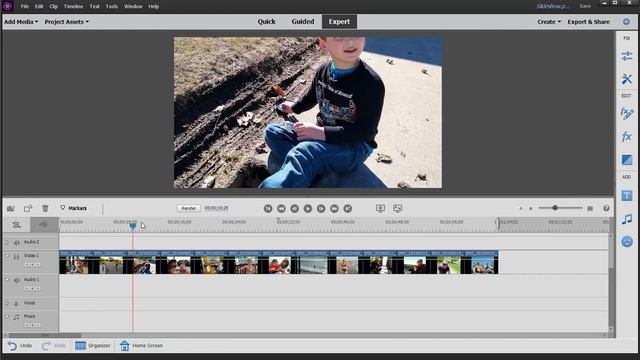The width and height of the screenshot is (640, 360).
Task: Expand the Audio 2 track
Action: click(x=7, y=242)
